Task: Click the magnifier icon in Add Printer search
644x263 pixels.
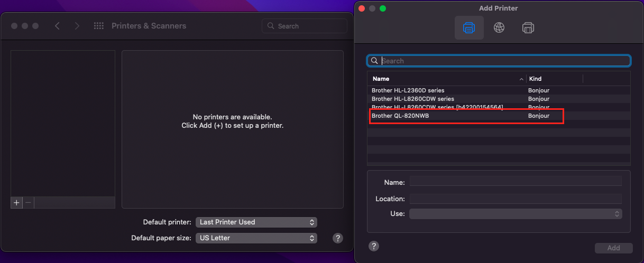Action: pos(374,61)
